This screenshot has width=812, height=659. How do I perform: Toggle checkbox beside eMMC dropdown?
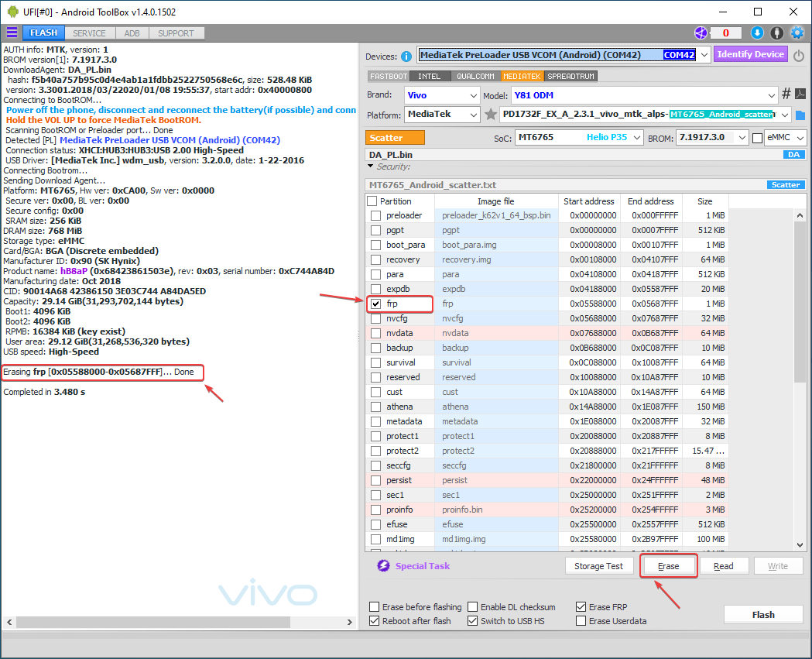[757, 138]
